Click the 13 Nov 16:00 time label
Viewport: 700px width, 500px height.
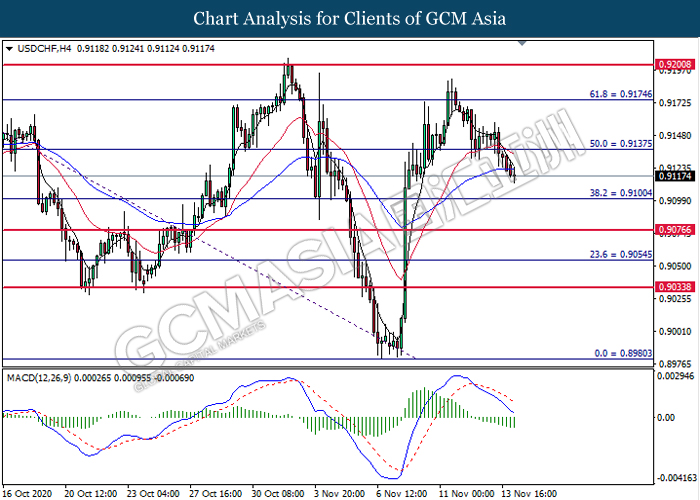pos(529,493)
